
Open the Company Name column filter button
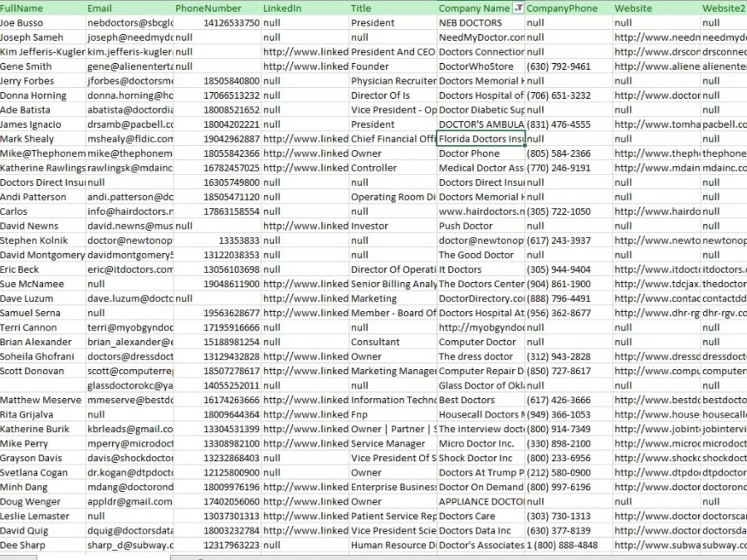click(x=518, y=8)
